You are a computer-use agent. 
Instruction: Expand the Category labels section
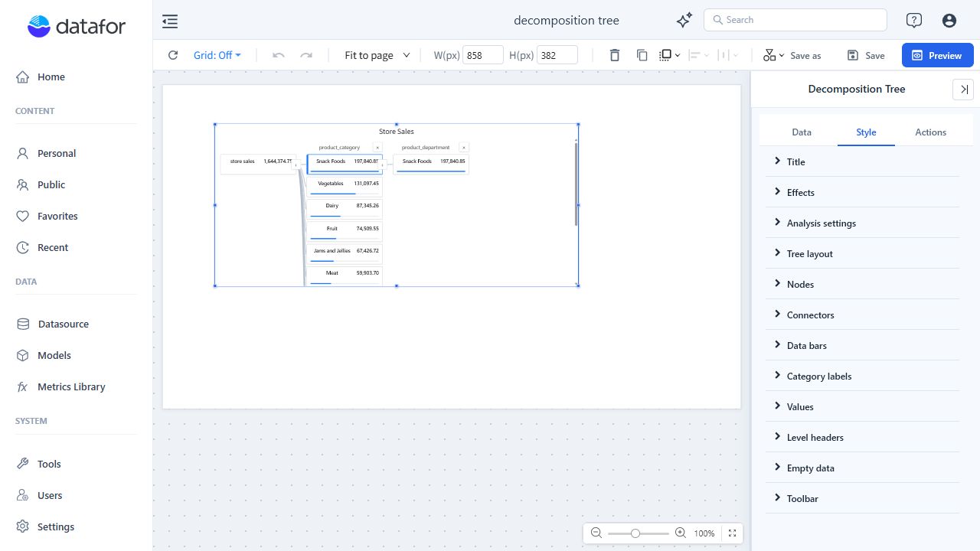pyautogui.click(x=862, y=376)
